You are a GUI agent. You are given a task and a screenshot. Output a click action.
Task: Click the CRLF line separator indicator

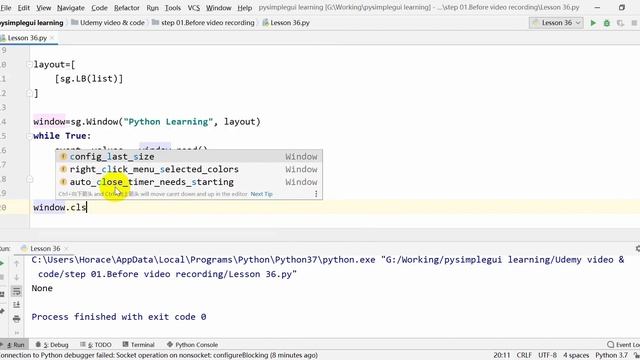click(524, 356)
